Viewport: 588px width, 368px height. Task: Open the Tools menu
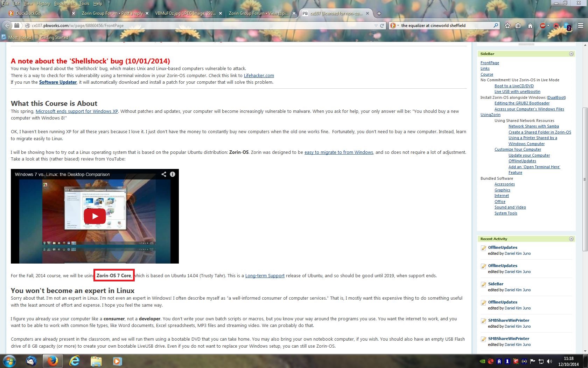[x=84, y=4]
